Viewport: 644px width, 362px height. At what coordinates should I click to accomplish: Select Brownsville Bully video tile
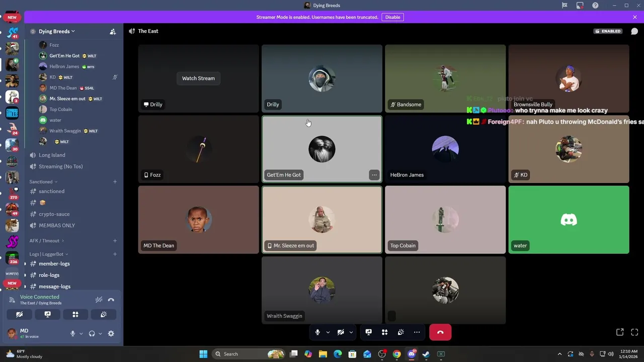[x=569, y=78]
